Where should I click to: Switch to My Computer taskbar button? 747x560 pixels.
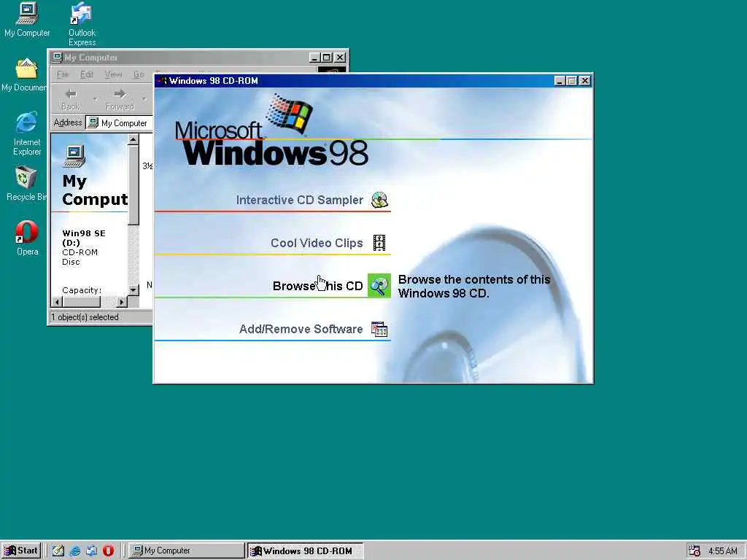click(186, 551)
